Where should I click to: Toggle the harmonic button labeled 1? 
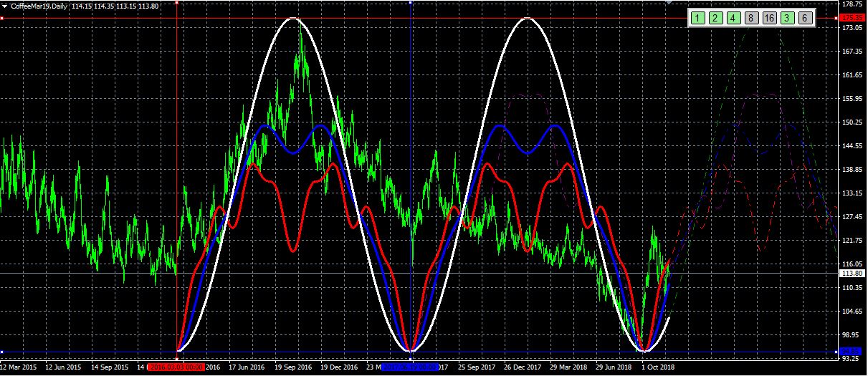point(697,18)
